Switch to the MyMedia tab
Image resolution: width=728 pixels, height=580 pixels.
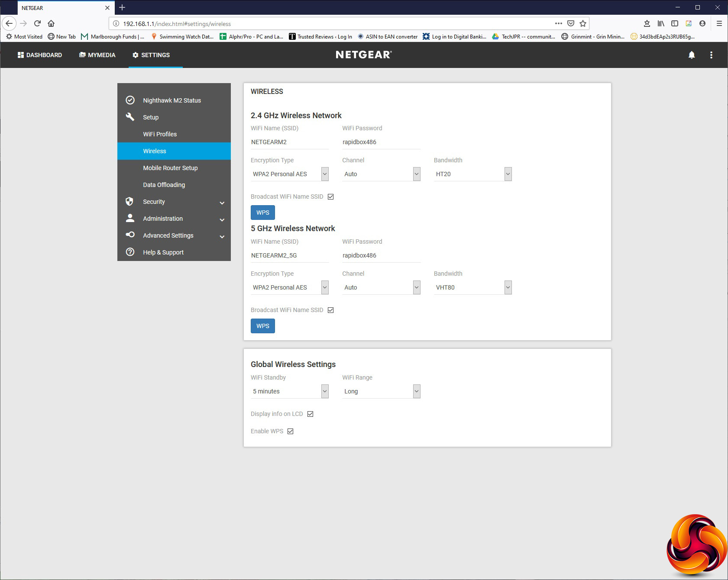click(x=97, y=55)
